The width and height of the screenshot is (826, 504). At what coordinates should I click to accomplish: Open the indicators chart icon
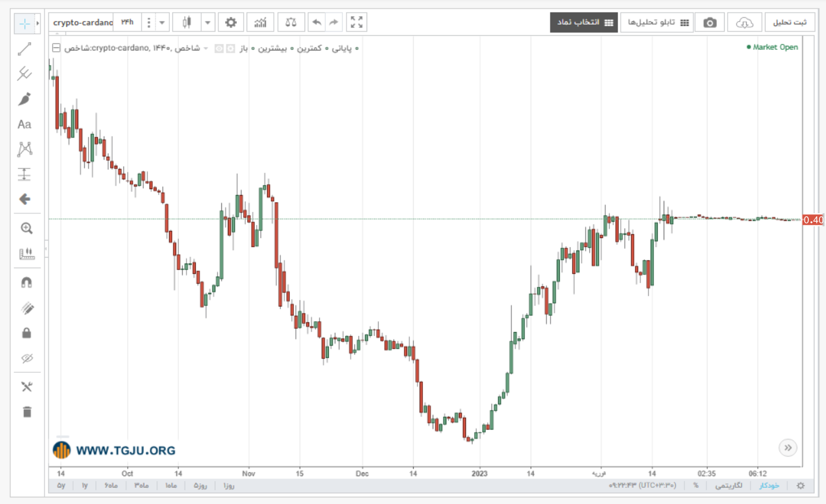pyautogui.click(x=260, y=22)
